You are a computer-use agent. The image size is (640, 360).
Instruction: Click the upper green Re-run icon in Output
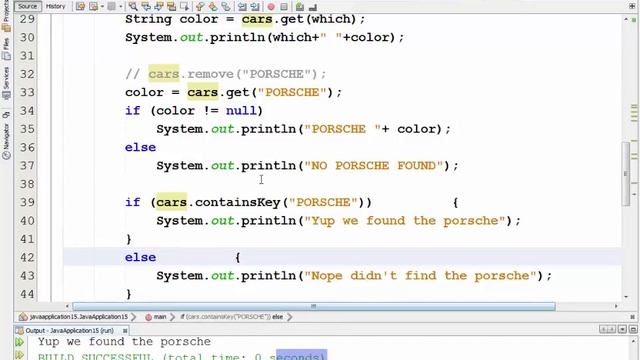click(19, 342)
